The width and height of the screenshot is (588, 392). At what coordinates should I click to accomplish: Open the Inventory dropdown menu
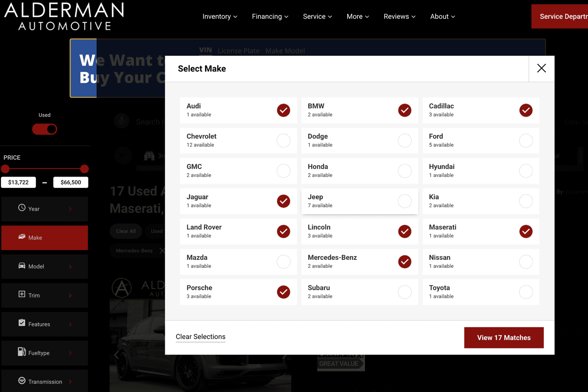[x=220, y=16]
